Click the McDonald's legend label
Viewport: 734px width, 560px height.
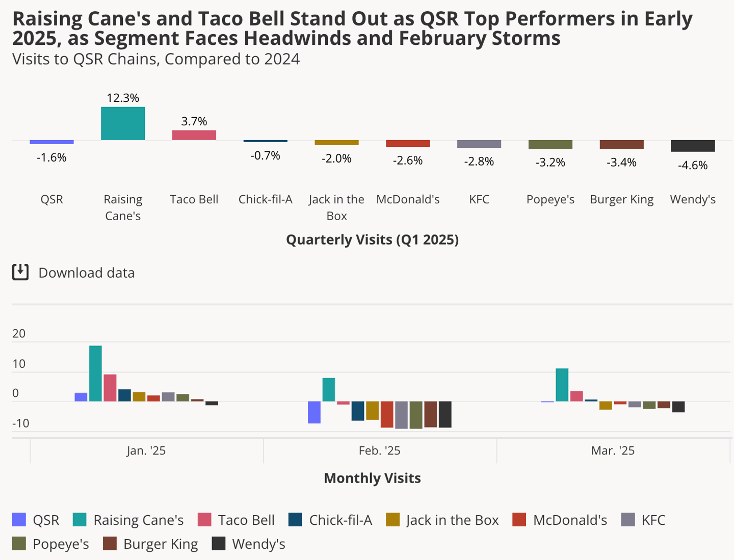click(570, 520)
